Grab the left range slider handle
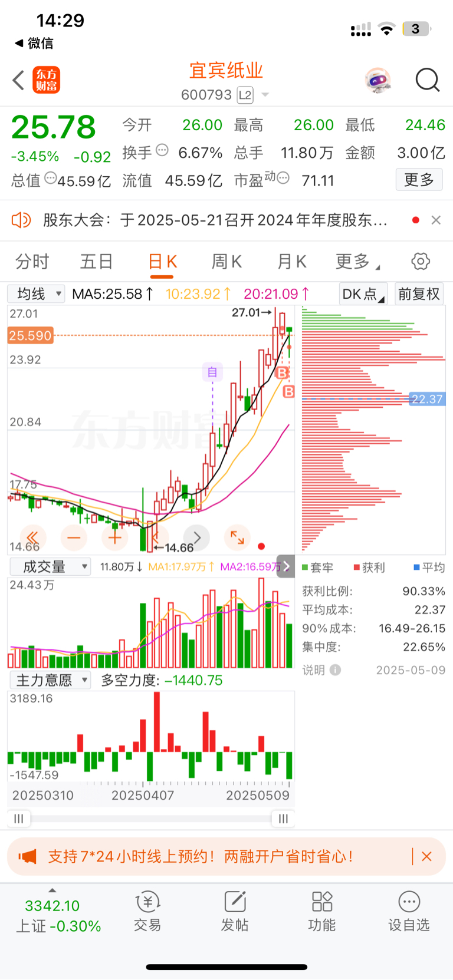453x980 pixels. 19,819
